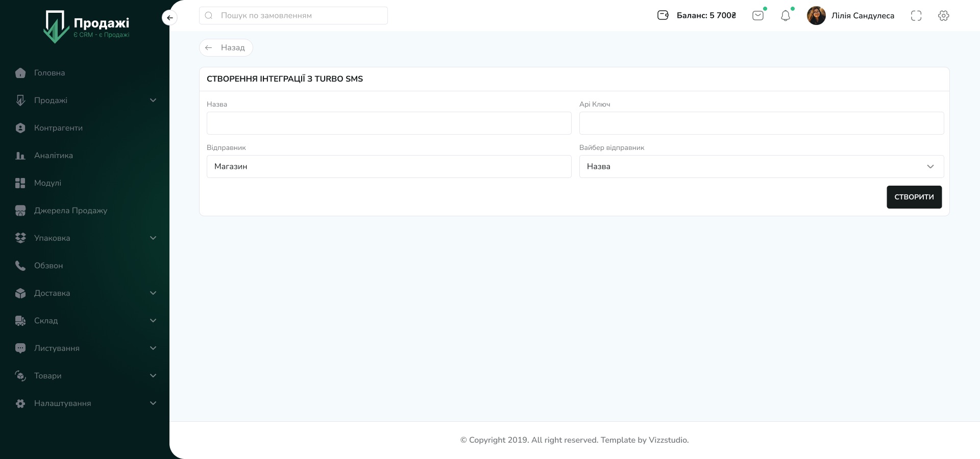The image size is (980, 459).
Task: Click the user avatar photo
Action: click(x=816, y=16)
